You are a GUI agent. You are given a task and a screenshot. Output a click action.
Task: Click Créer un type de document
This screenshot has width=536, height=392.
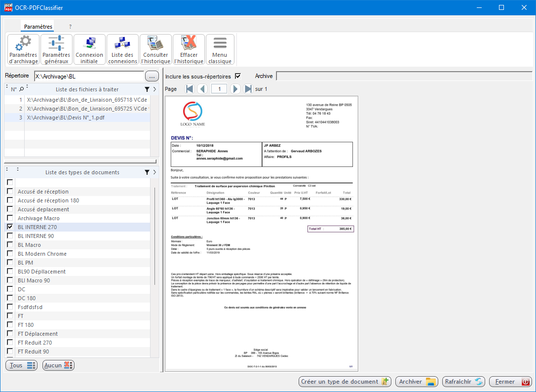click(x=345, y=382)
